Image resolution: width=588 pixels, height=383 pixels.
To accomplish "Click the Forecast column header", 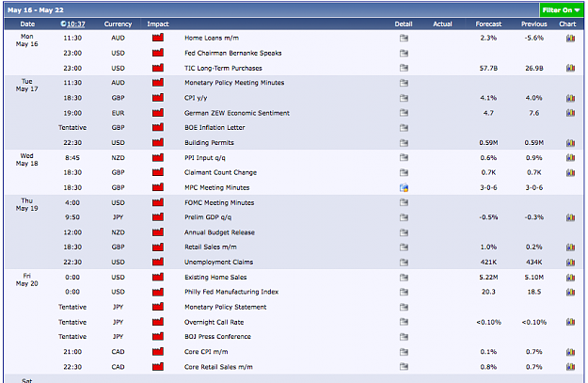I will 488,24.
